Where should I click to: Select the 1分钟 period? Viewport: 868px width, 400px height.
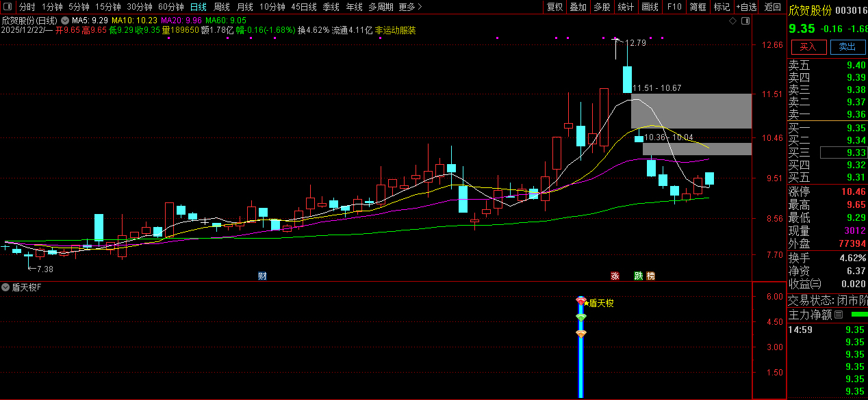[52, 7]
